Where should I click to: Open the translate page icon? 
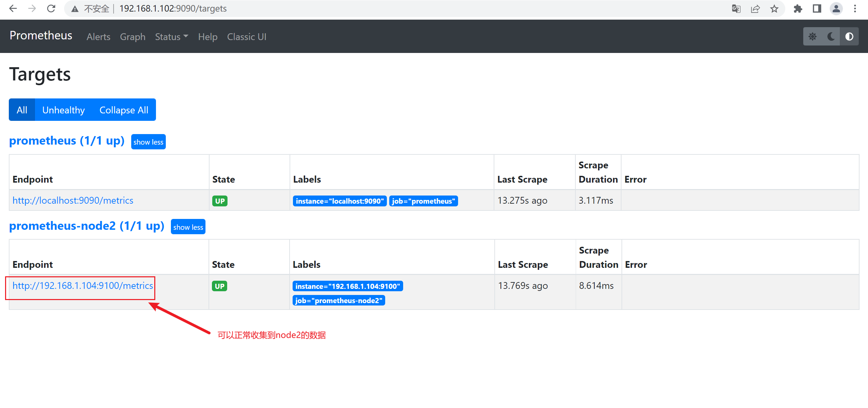[736, 9]
